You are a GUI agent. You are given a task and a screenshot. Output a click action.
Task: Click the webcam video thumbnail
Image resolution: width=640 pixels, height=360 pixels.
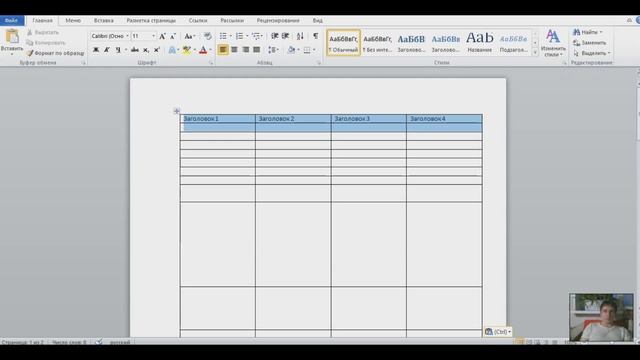[x=601, y=317]
